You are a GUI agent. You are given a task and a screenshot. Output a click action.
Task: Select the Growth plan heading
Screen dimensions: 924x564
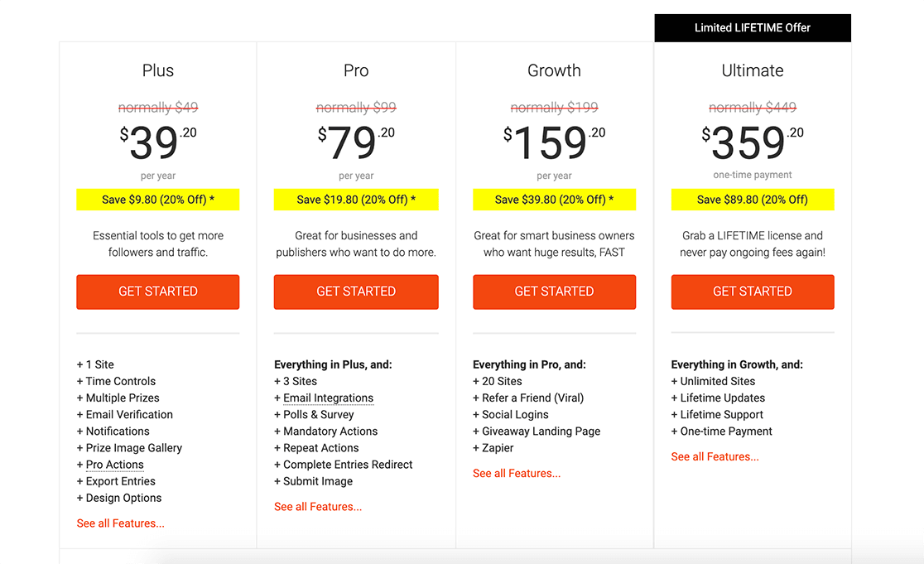click(x=554, y=71)
